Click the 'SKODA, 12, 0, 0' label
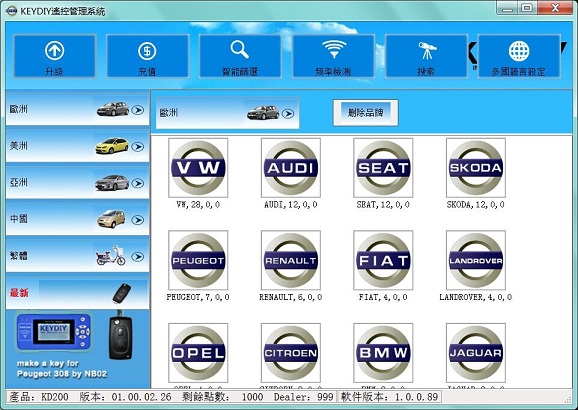 pyautogui.click(x=476, y=205)
